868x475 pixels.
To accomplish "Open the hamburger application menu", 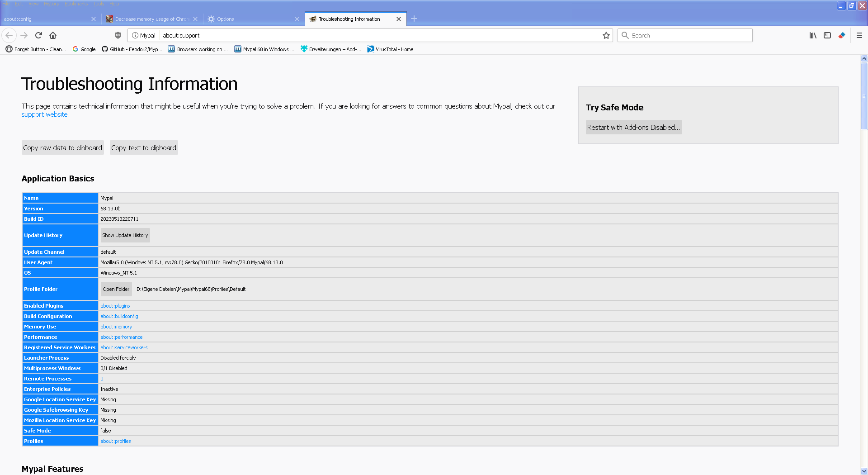I will (859, 35).
